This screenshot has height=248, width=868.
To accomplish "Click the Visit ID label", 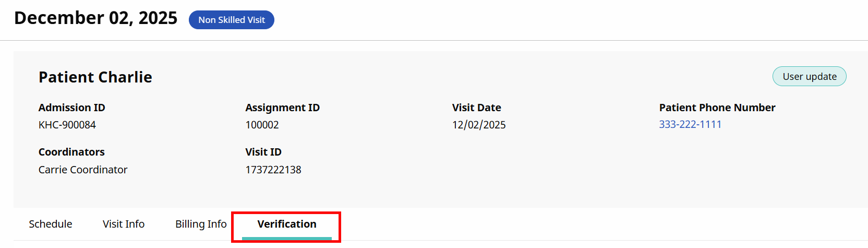I will point(263,152).
